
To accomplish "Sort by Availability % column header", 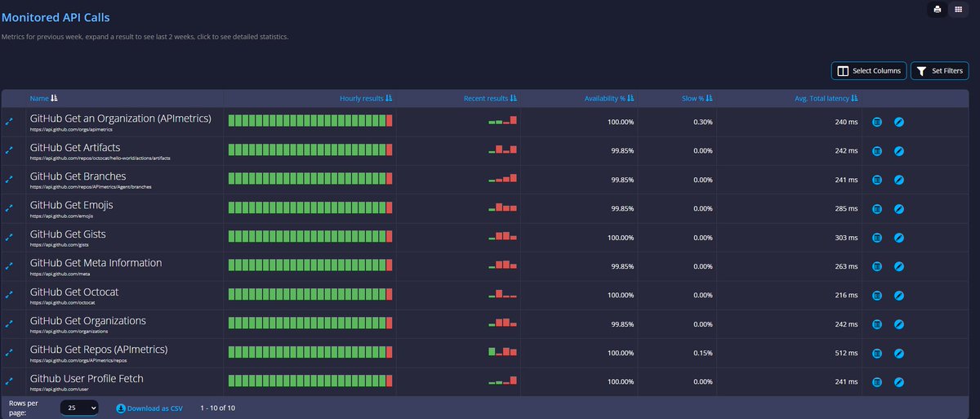I will click(x=609, y=98).
